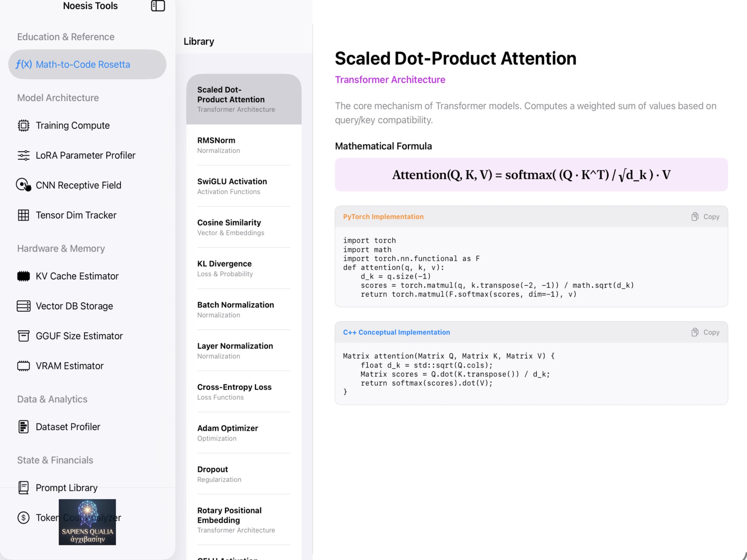This screenshot has height=560, width=747.
Task: Copy the PyTorch Implementation code
Action: [705, 217]
